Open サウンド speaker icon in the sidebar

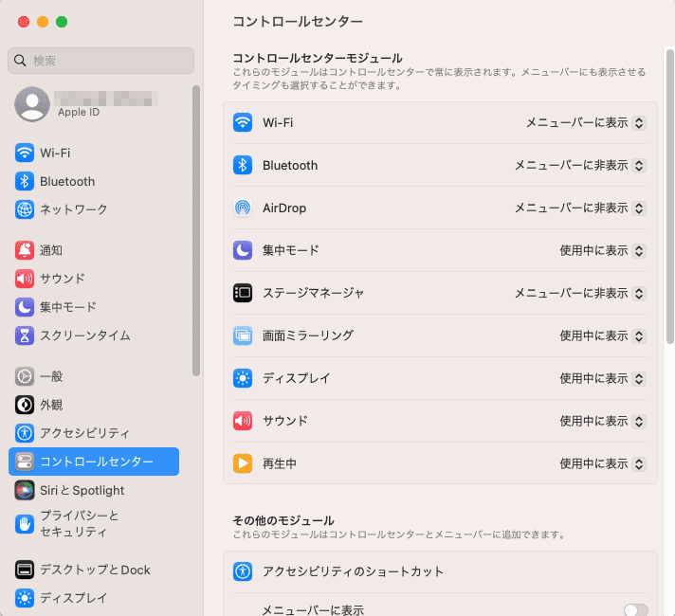25,279
